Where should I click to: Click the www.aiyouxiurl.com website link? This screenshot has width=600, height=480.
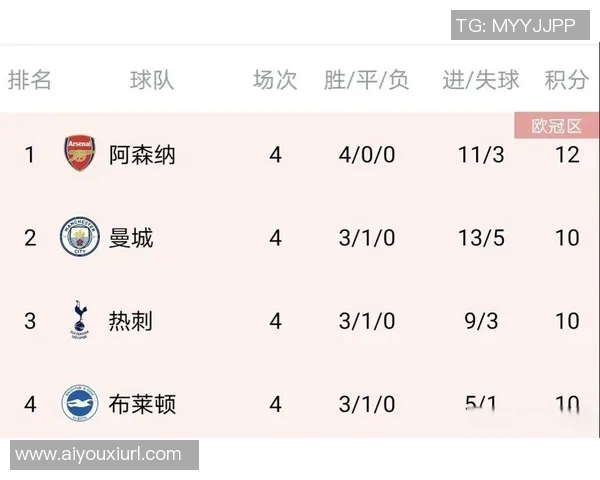[99, 455]
